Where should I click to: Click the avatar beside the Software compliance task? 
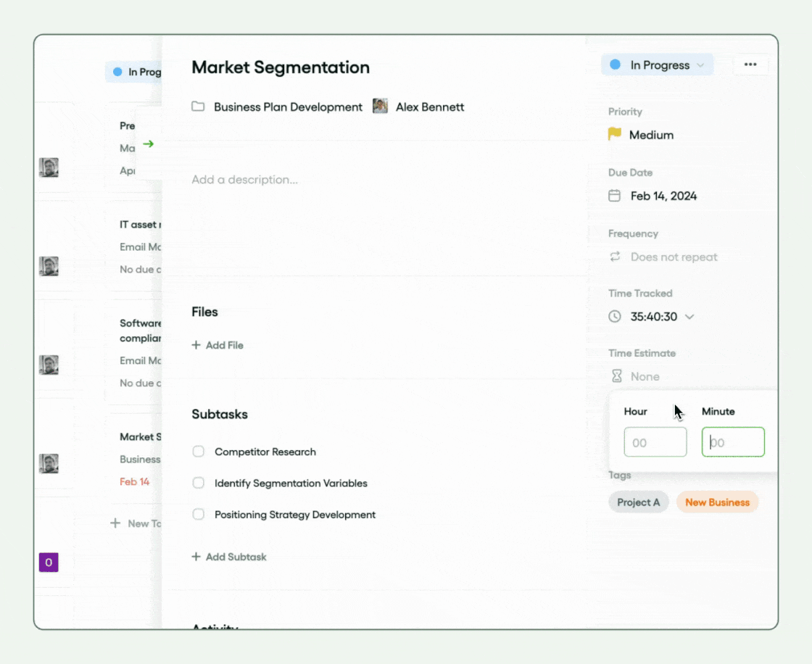coord(49,365)
